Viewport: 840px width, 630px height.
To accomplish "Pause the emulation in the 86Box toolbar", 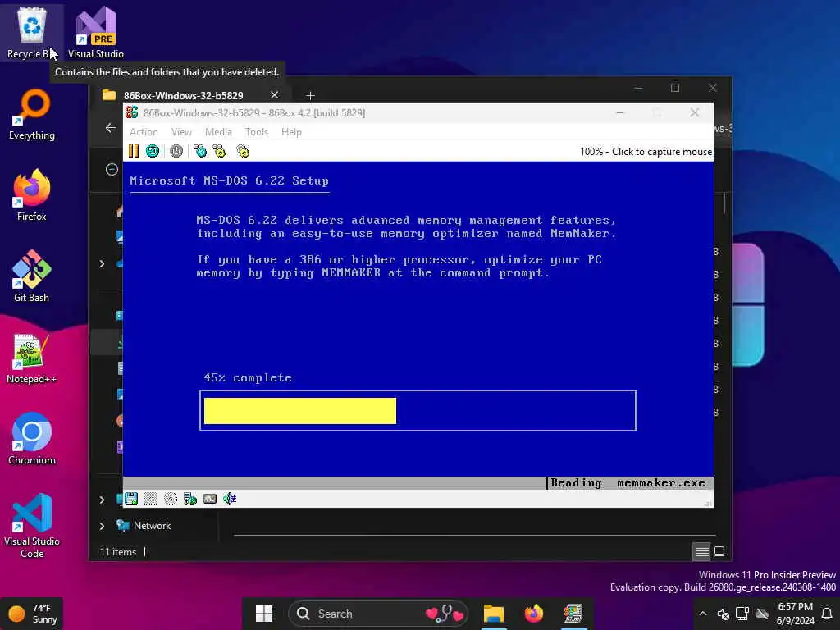I will [x=134, y=152].
